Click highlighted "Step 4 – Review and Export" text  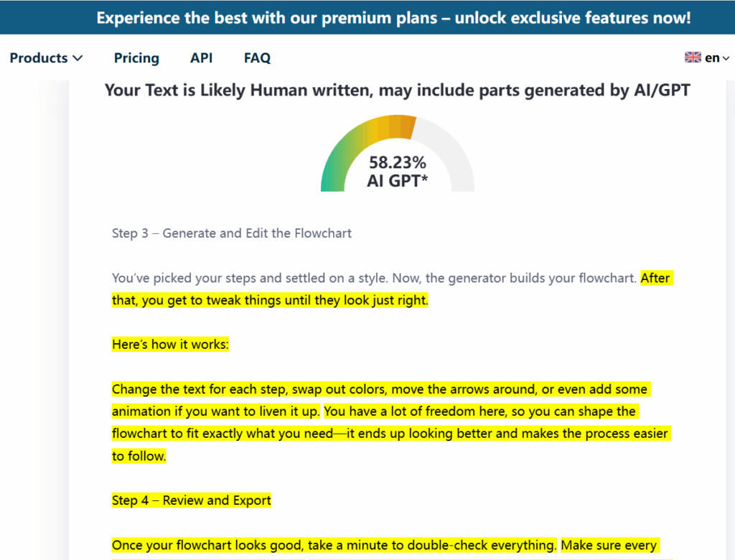coord(192,500)
